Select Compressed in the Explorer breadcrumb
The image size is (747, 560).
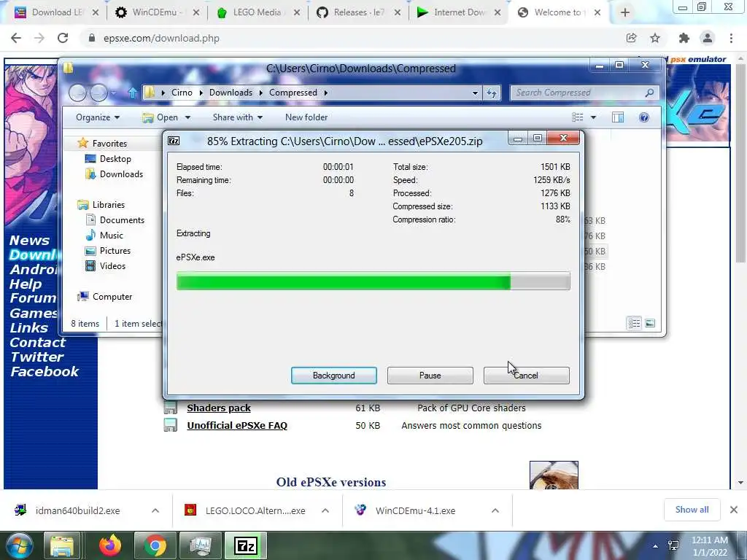point(293,93)
